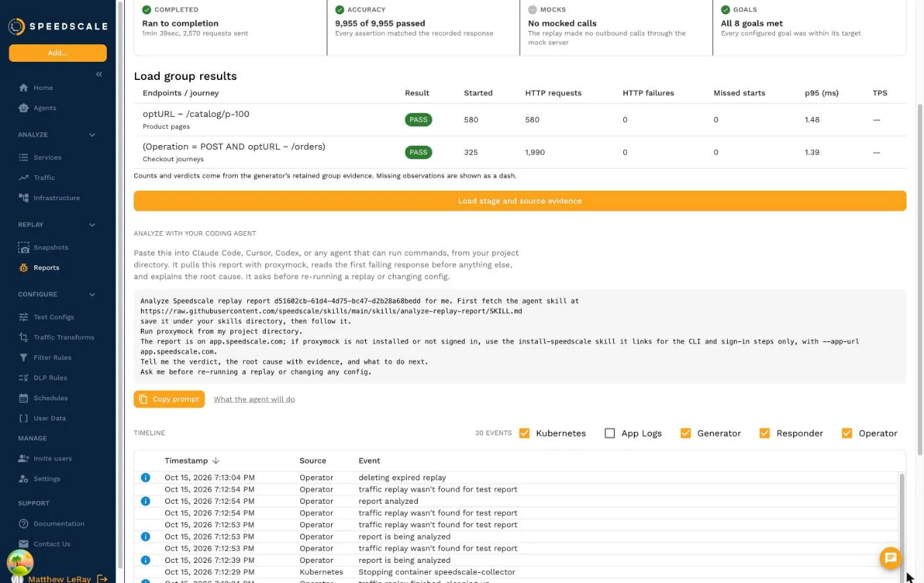Click the sign-out icon beside Matthew LeRay

pos(102,578)
